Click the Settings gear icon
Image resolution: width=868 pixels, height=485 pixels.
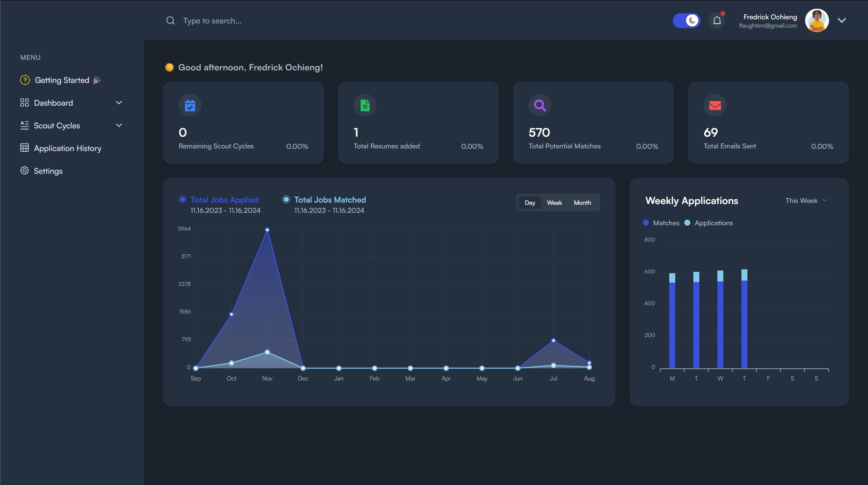point(25,171)
